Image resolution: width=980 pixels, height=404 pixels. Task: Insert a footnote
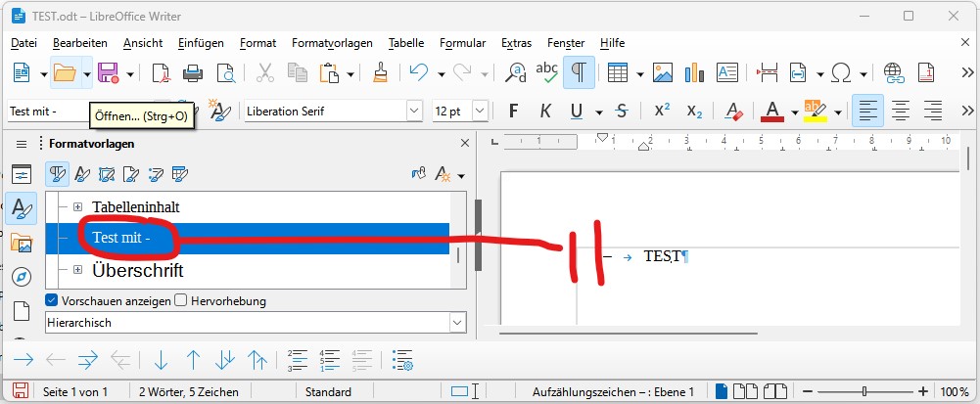pos(926,73)
